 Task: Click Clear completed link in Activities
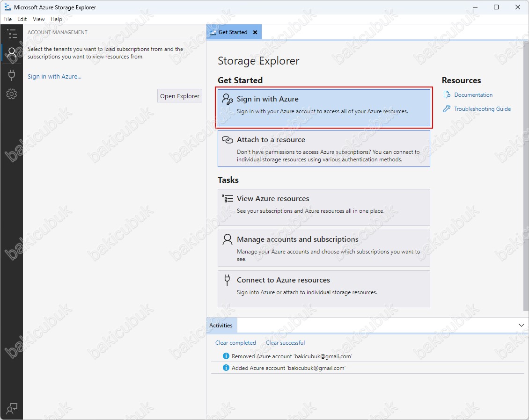pos(235,343)
